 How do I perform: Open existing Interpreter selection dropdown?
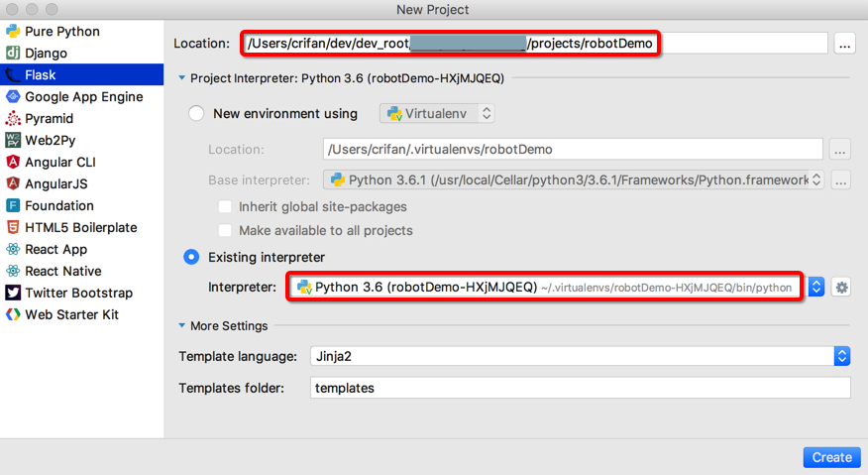[x=815, y=288]
